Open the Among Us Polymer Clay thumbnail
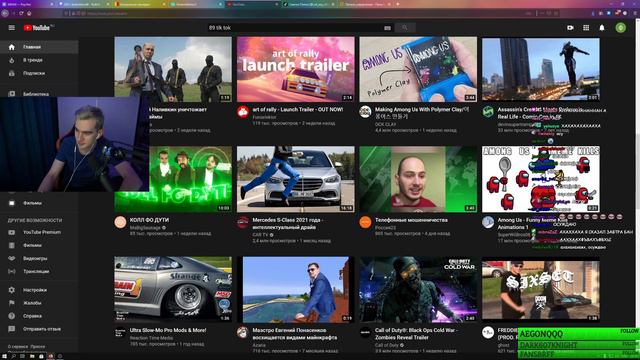640x360 pixels. 418,69
